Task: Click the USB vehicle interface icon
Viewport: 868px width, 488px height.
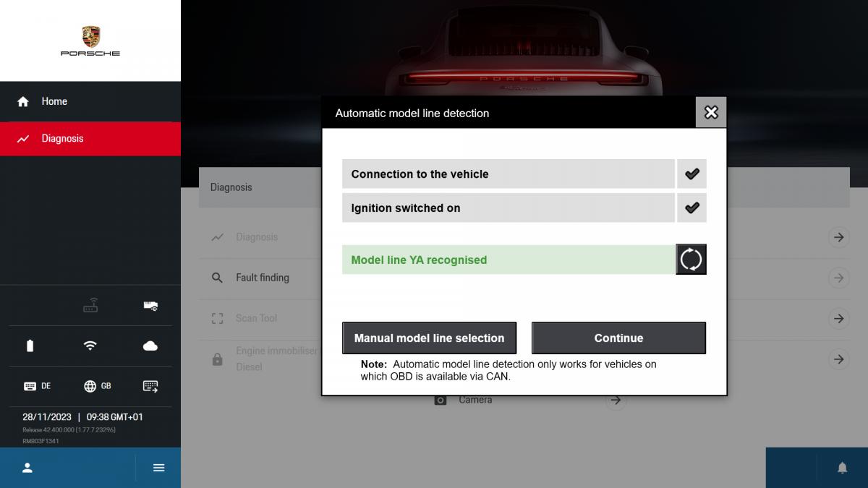Action: [x=150, y=307]
